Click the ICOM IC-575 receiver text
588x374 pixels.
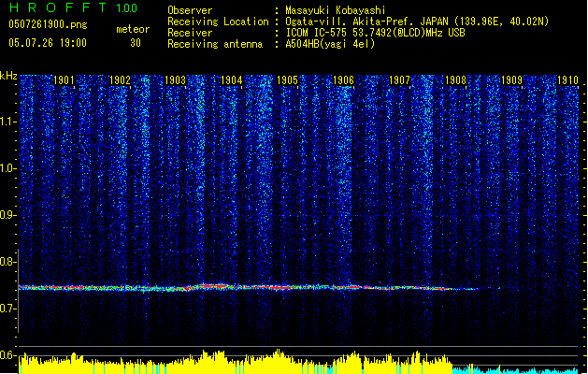375,33
